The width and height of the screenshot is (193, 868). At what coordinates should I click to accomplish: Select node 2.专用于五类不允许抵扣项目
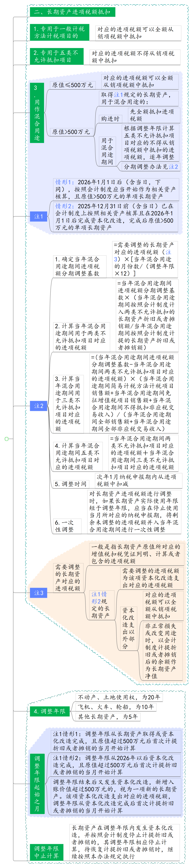click(x=57, y=56)
